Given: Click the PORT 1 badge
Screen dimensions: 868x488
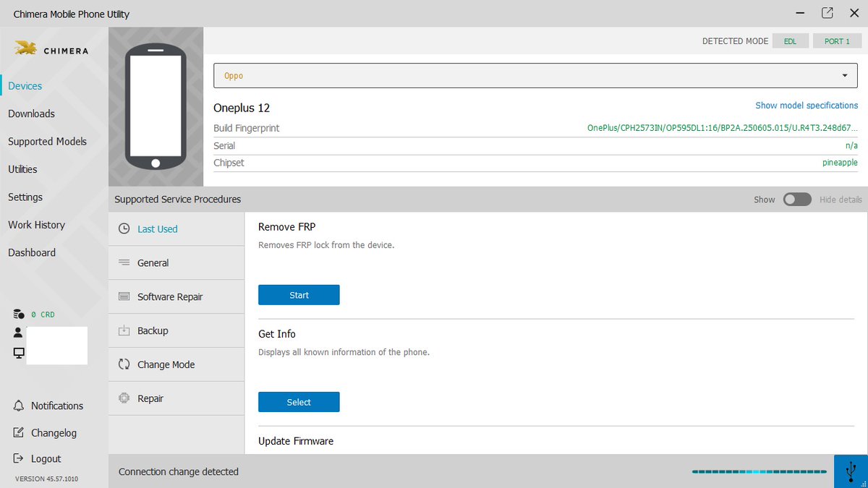Looking at the screenshot, I should [837, 41].
